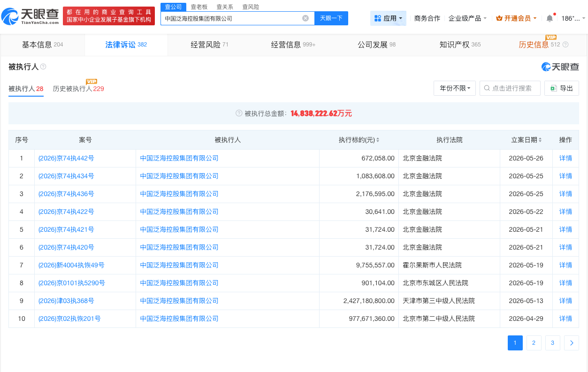The height and width of the screenshot is (372, 588).
Task: Switch to 经营风险 tab
Action: pyautogui.click(x=209, y=45)
